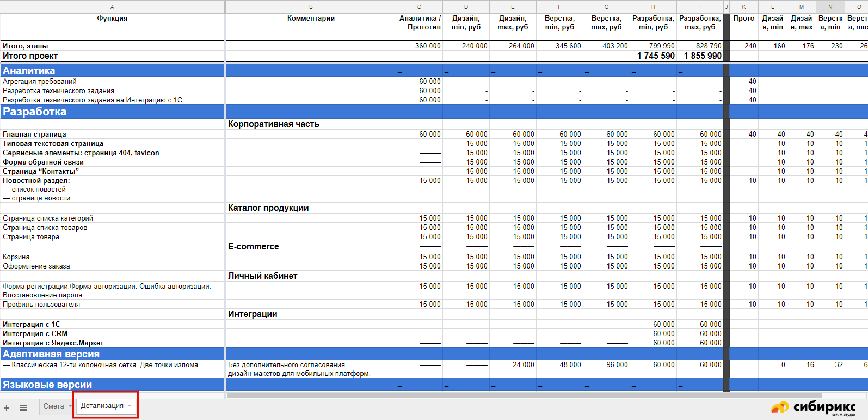Select the Интеграция с 1С cell

[x=112, y=324]
